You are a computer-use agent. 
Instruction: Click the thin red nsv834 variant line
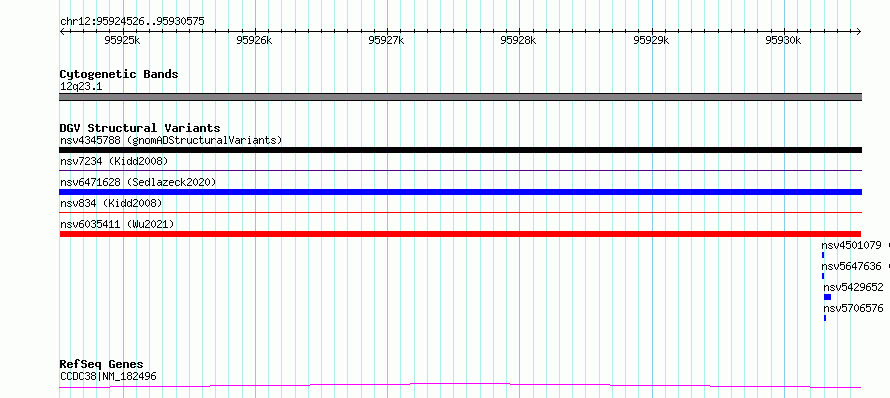(x=460, y=212)
